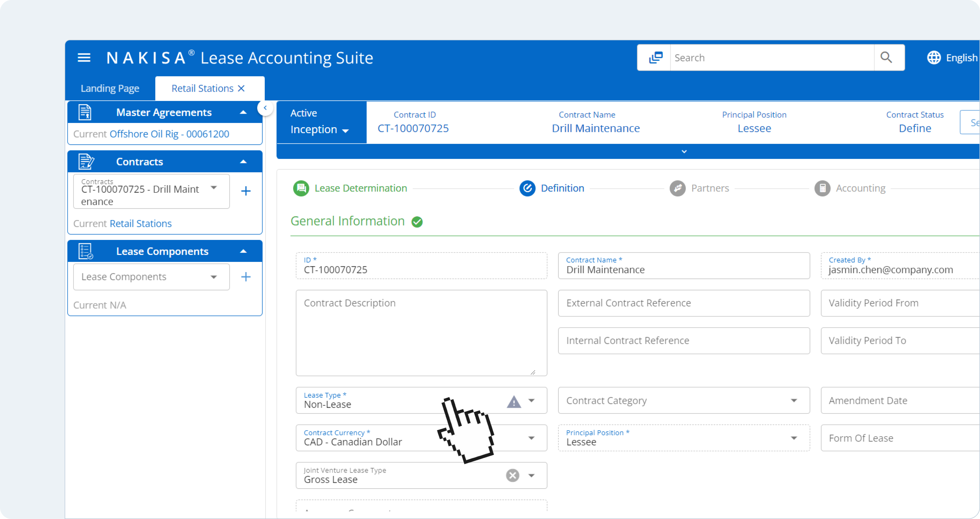This screenshot has width=980, height=519.
Task: Click the Contract Description text area
Action: point(421,333)
